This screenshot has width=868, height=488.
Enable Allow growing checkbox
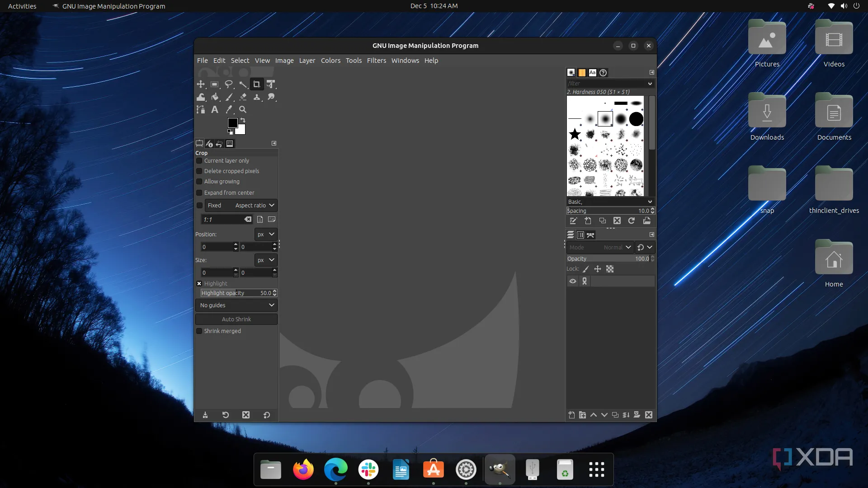coord(199,182)
